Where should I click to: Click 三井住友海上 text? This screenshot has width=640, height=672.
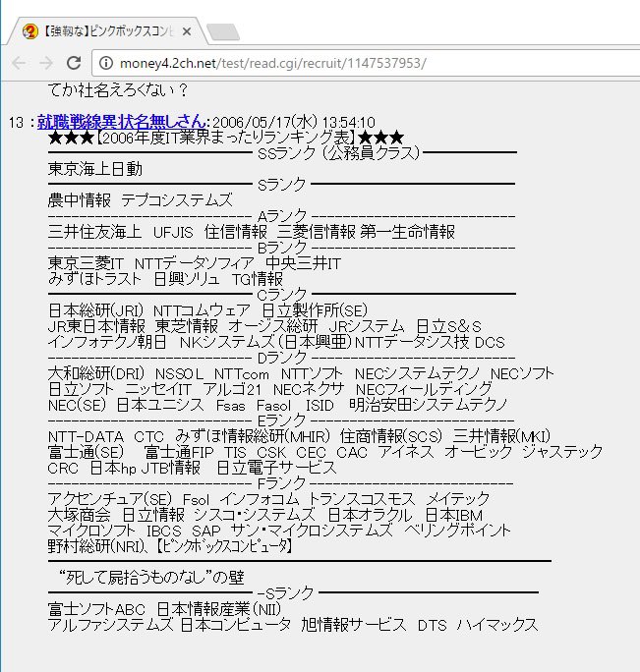point(94,232)
